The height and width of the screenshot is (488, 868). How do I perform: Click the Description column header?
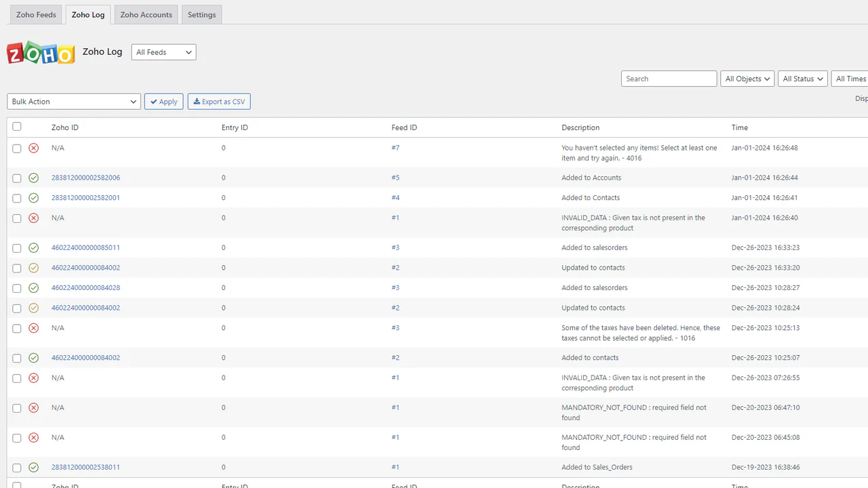(x=580, y=127)
